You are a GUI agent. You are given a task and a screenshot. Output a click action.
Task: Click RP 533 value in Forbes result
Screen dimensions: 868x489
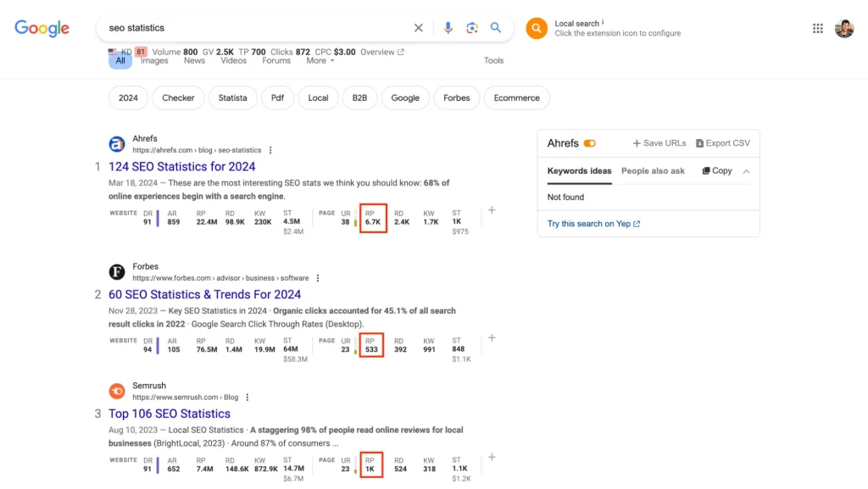tap(371, 350)
